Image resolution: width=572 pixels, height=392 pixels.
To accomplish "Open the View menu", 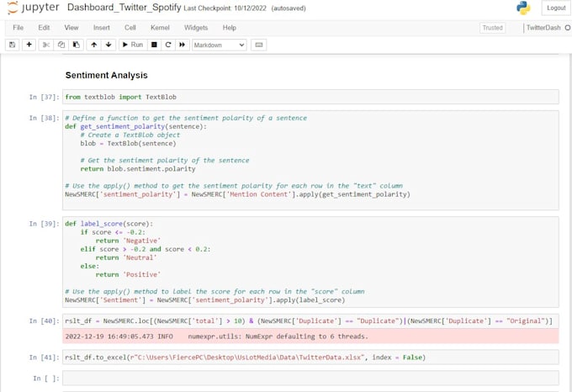I will [x=71, y=28].
